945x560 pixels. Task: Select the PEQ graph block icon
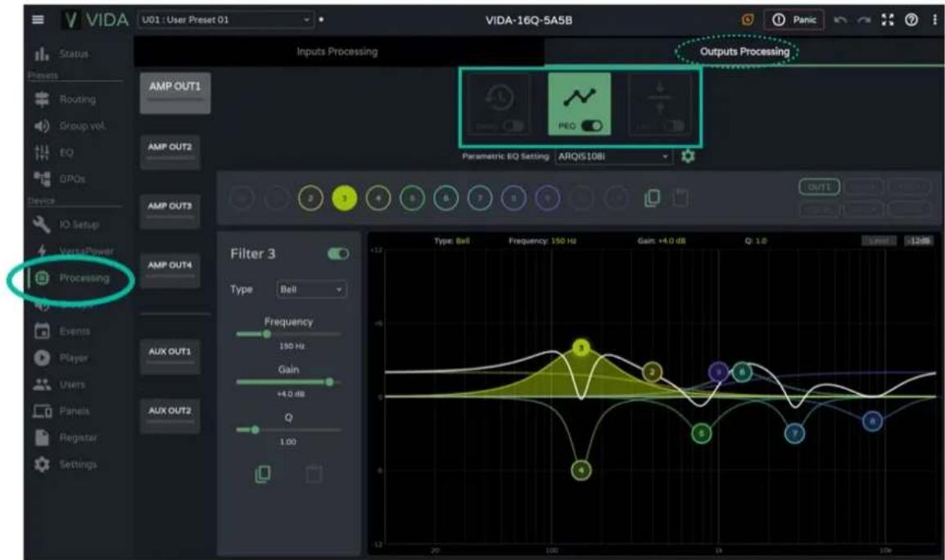(x=579, y=97)
